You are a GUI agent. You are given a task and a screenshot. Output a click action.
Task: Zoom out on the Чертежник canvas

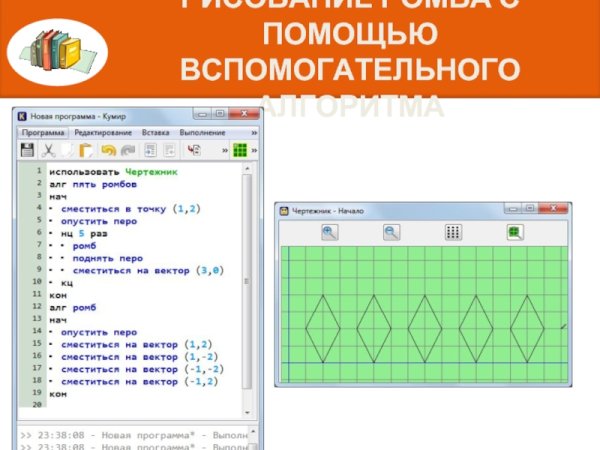point(391,232)
